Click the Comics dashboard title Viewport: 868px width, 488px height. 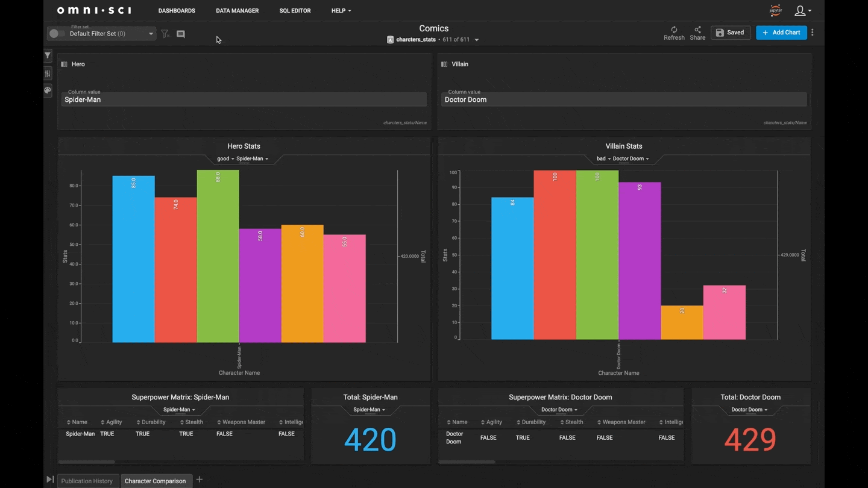click(x=434, y=28)
